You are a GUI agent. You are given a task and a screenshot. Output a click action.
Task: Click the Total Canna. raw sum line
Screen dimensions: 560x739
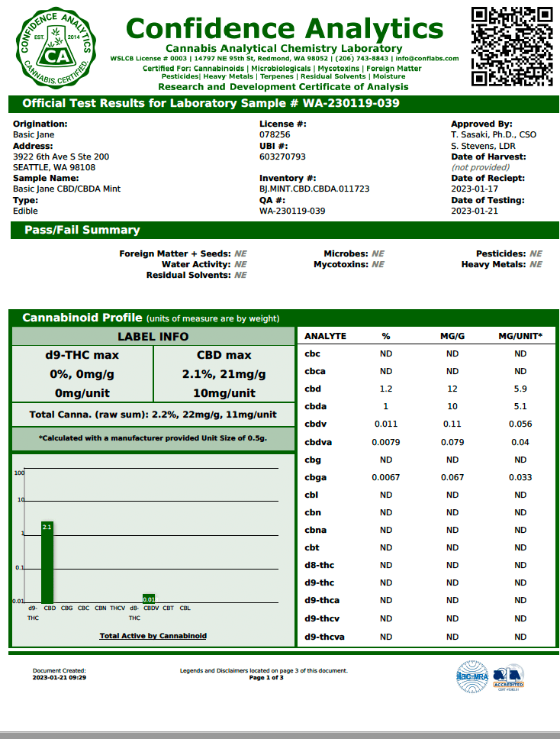click(153, 415)
